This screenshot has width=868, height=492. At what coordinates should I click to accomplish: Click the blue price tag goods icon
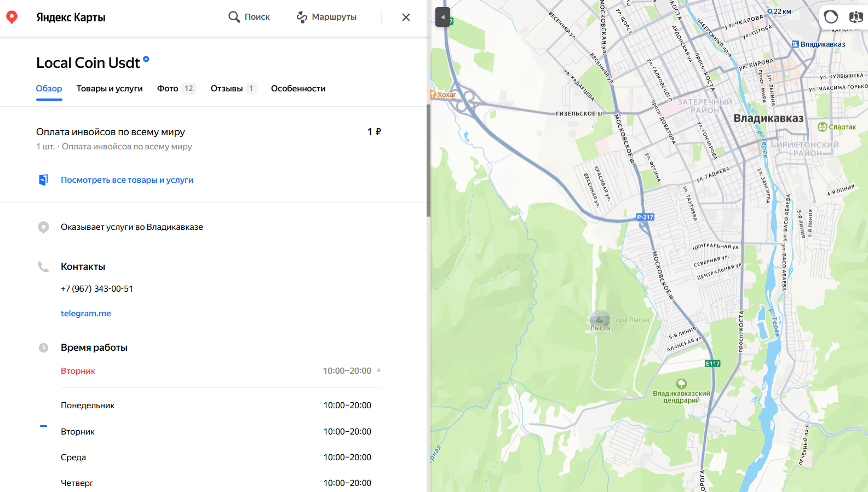43,180
